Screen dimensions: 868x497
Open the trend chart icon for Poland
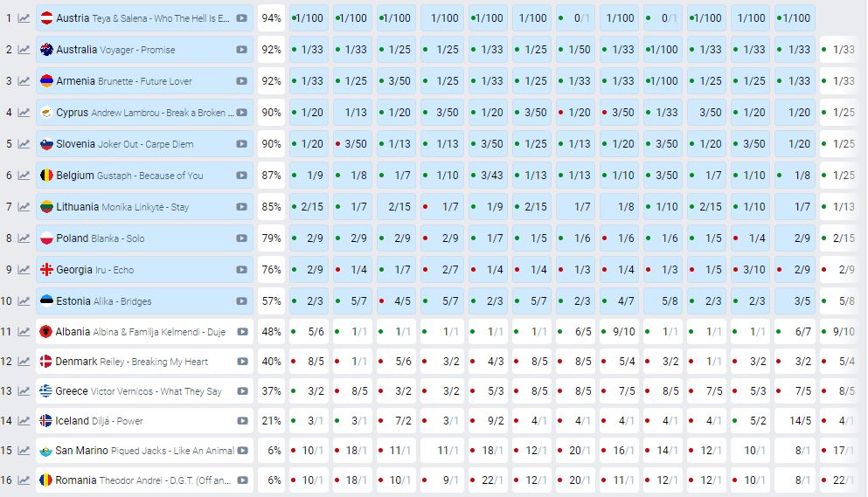coord(24,238)
